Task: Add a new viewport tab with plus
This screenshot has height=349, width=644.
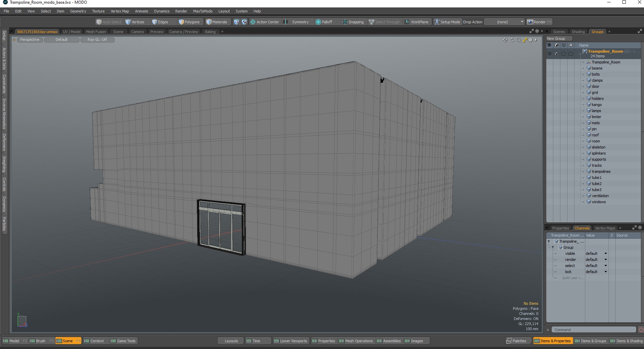Action: [222, 32]
